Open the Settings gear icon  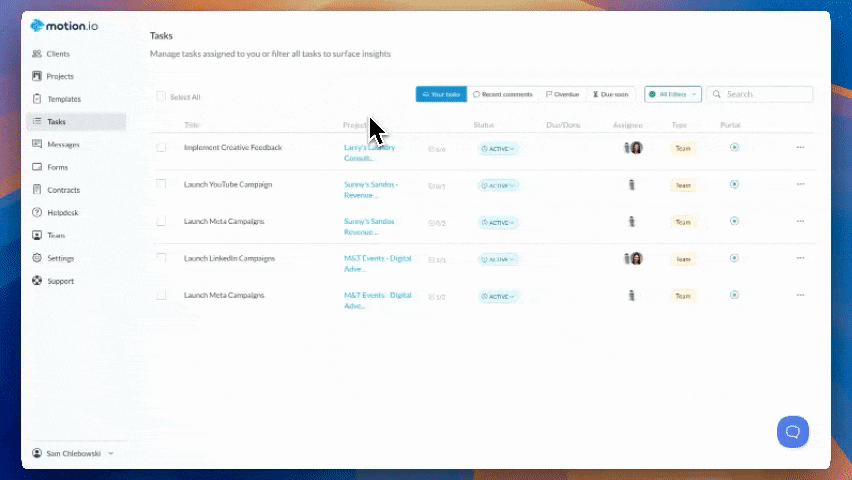[x=37, y=258]
